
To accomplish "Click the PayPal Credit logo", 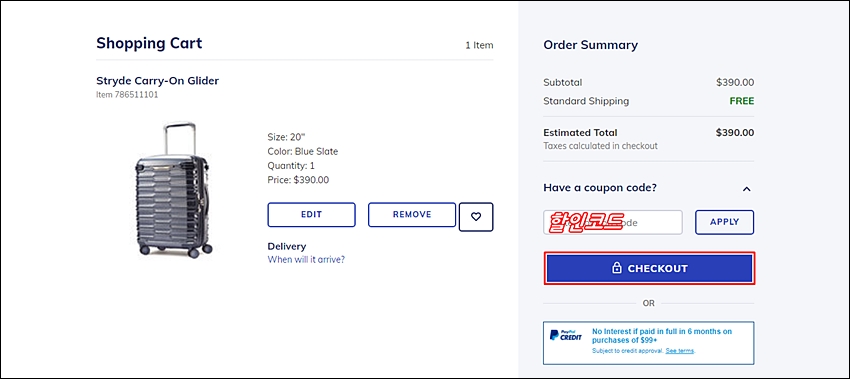I will 565,335.
